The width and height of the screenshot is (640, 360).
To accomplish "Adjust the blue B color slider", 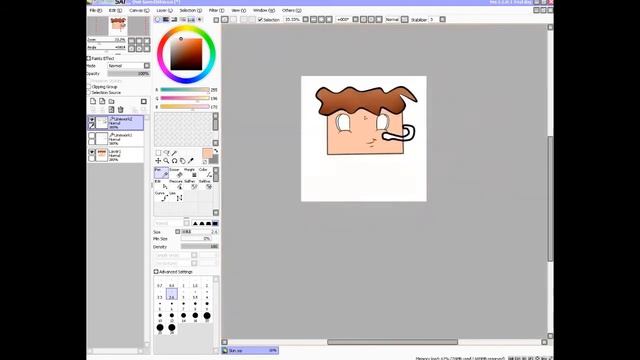I will click(185, 107).
